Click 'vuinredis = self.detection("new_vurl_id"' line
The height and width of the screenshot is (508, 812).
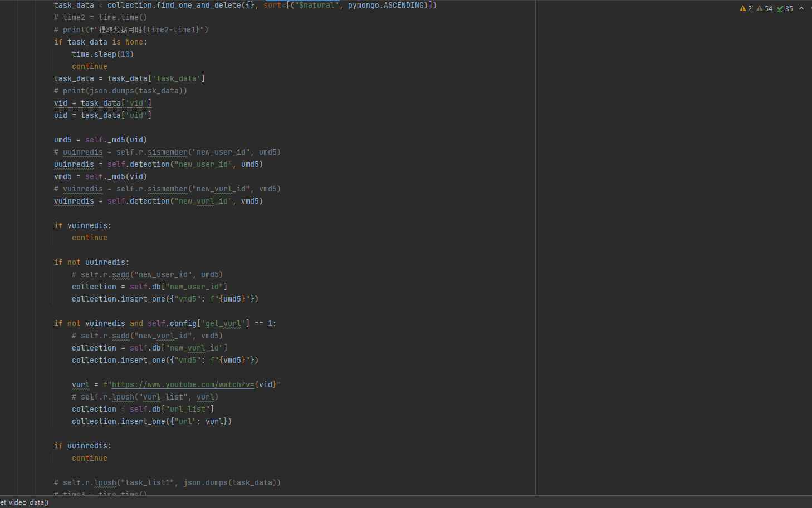(158, 201)
